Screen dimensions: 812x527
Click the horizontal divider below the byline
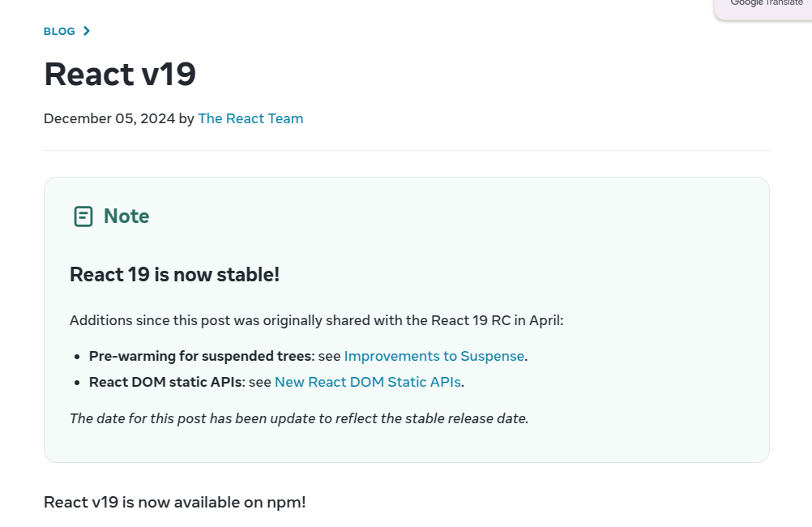pos(406,150)
